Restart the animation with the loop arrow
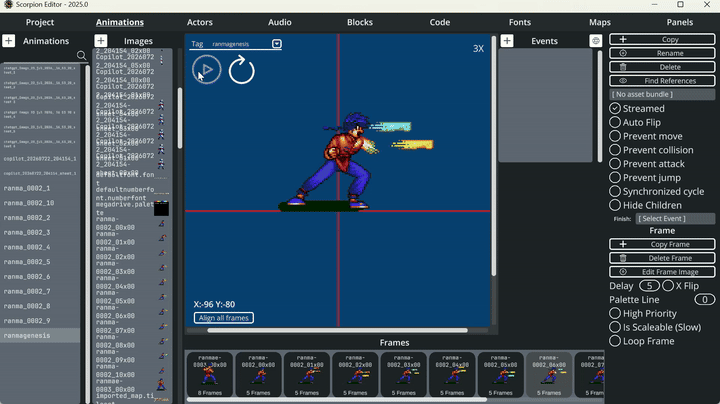The image size is (720, 404). pos(242,70)
